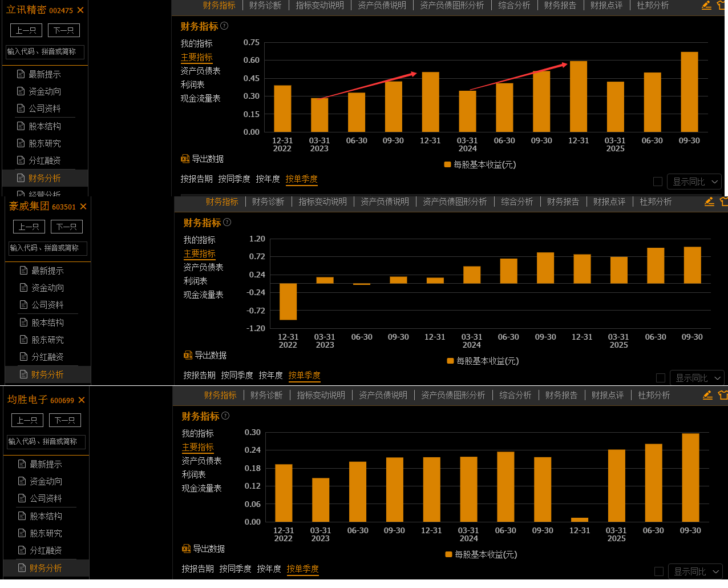728x588 pixels.
Task: Open help icon next to 立讯精密 财务指标 heading
Action: [224, 26]
